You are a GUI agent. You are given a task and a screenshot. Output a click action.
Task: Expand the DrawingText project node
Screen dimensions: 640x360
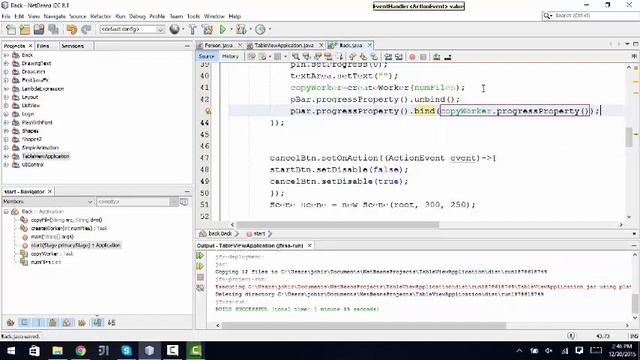click(x=6, y=63)
